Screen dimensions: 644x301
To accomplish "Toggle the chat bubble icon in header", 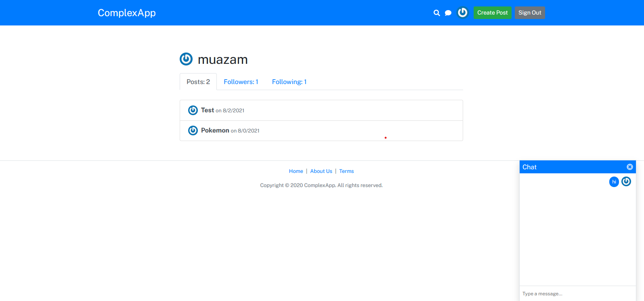I will pos(448,13).
